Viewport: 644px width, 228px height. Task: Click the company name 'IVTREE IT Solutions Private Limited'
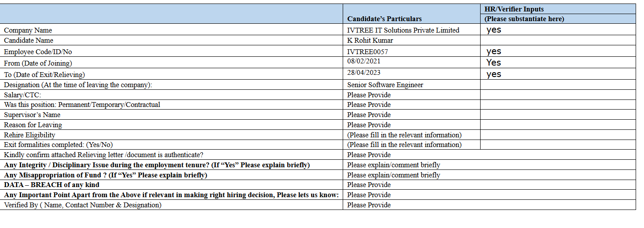(x=403, y=30)
